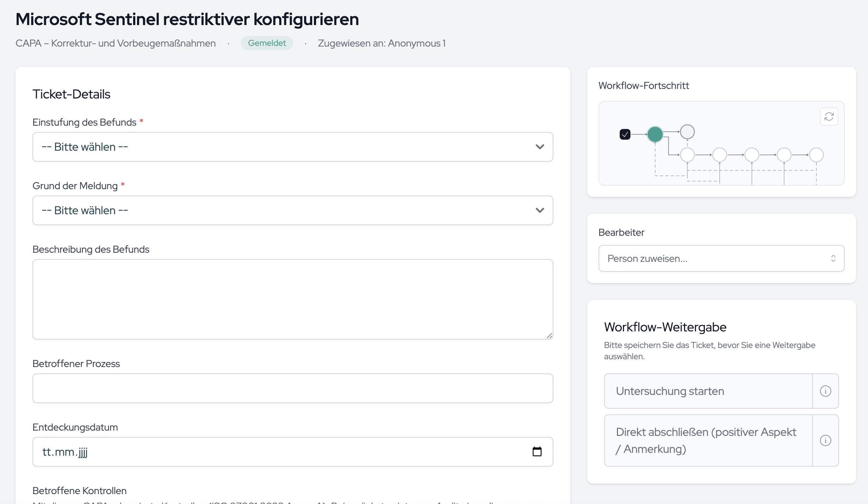Open the calendar picker for Entdeckungsdatum
The height and width of the screenshot is (504, 868).
537,451
